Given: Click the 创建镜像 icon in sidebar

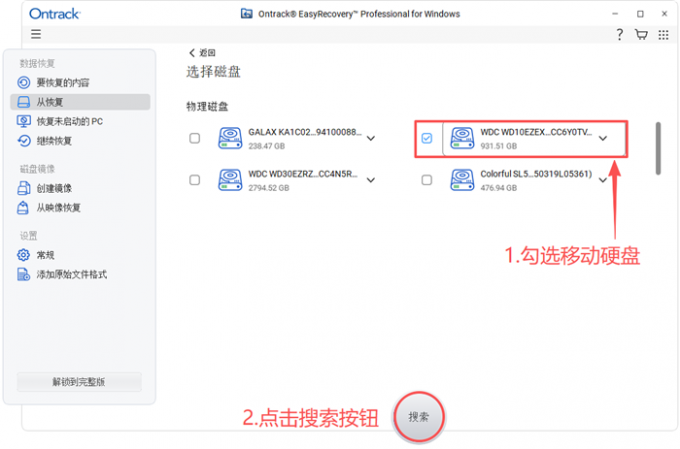Looking at the screenshot, I should click(x=23, y=188).
